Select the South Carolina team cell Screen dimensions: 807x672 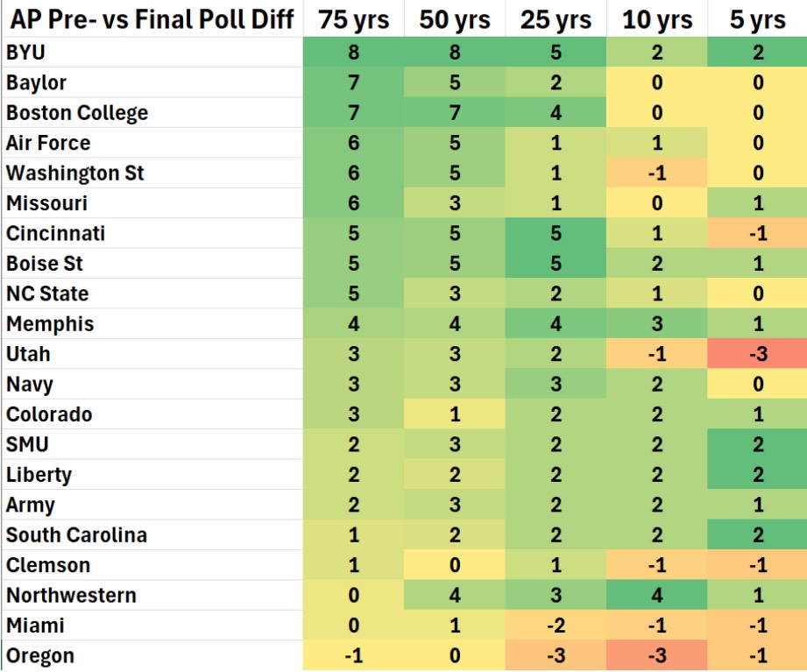[152, 534]
